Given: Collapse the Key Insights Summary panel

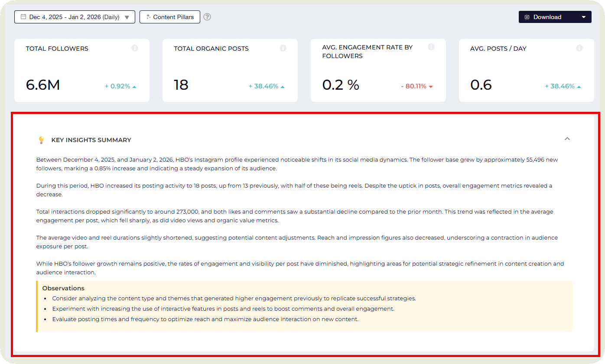Looking at the screenshot, I should click(567, 139).
